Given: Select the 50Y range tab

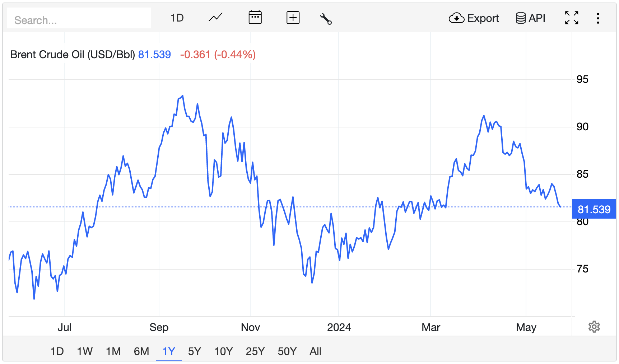Looking at the screenshot, I should pyautogui.click(x=287, y=351).
